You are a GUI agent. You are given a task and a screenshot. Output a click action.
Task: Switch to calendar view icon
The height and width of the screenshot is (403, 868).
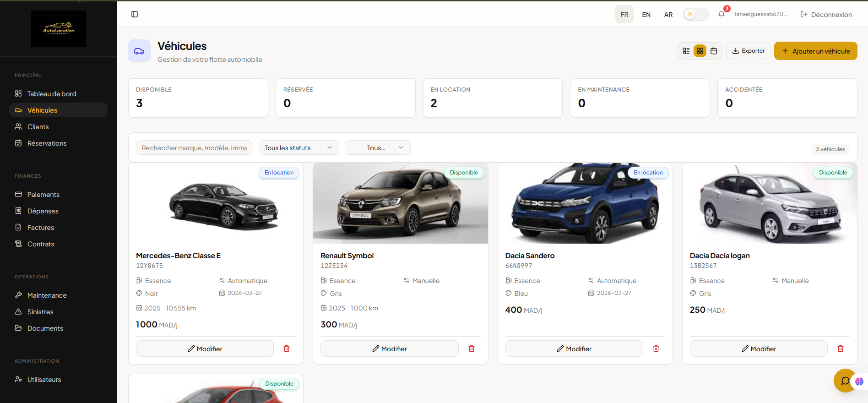(714, 51)
